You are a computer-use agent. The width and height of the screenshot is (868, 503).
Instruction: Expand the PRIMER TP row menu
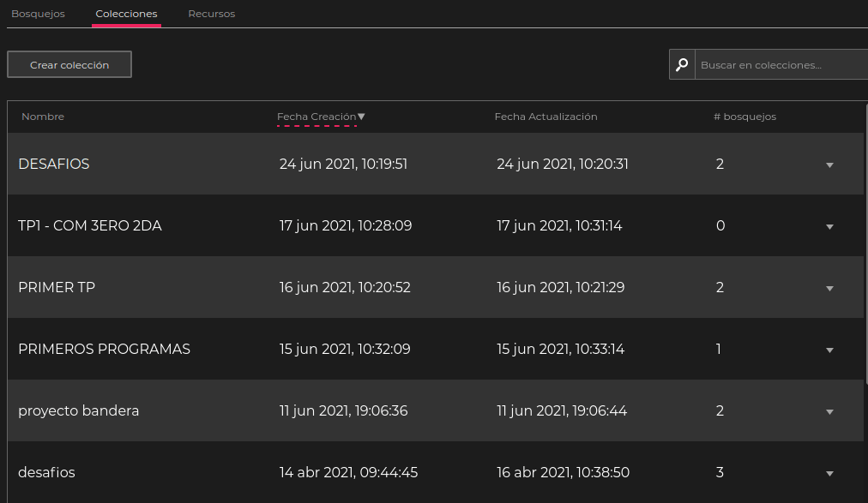pyautogui.click(x=829, y=288)
